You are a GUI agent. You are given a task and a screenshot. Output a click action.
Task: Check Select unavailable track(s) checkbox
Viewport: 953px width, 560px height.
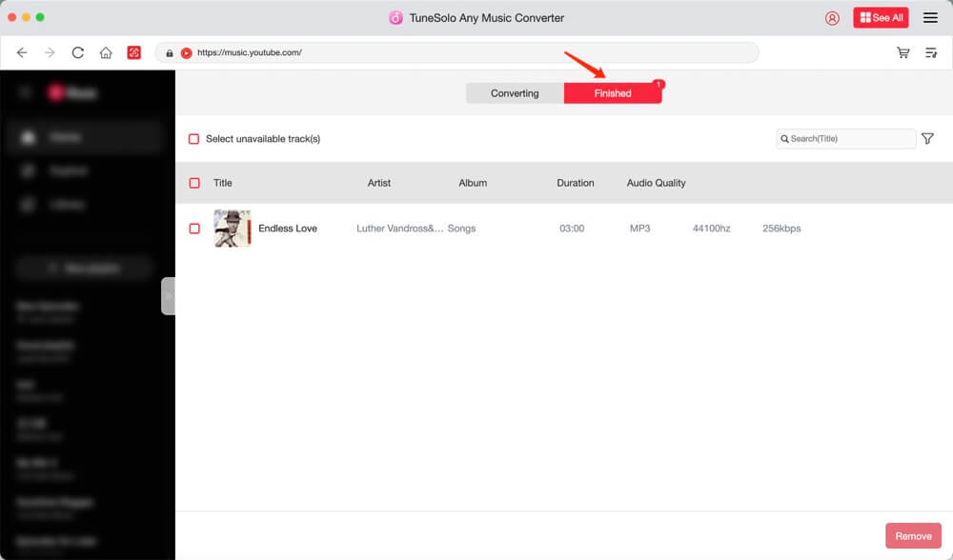[193, 139]
